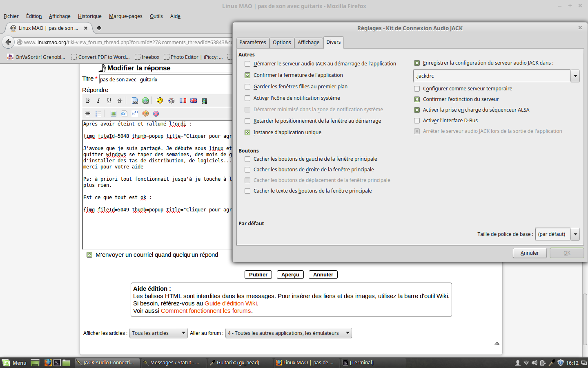The width and height of the screenshot is (588, 368).
Task: Open the 'Guide d'édition Wiki' link
Action: click(x=231, y=303)
